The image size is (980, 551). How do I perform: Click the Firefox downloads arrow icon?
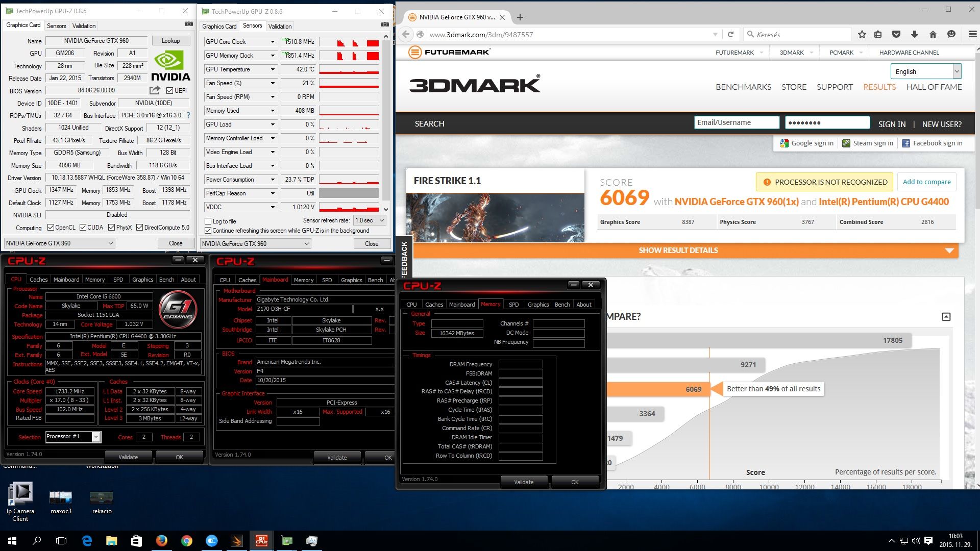914,34
